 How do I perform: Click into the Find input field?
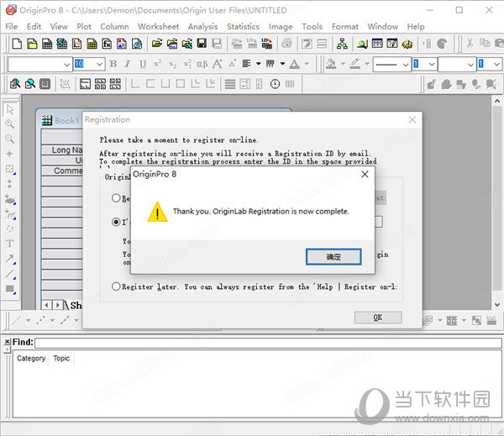click(x=269, y=343)
